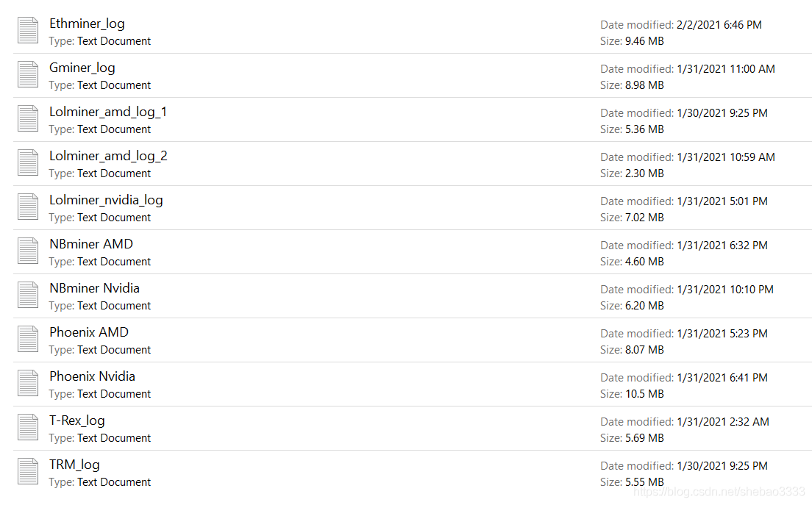Select the Ethminer_log file name

click(x=87, y=24)
